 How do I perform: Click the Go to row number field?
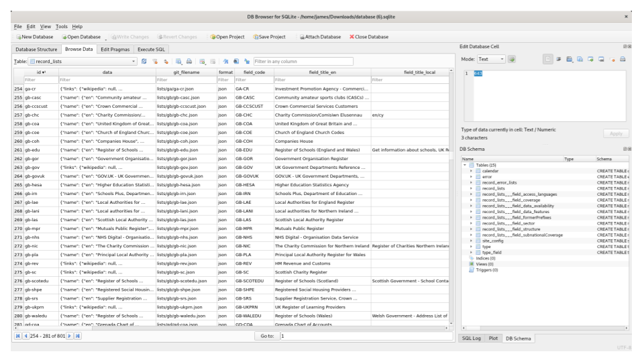[x=366, y=336]
